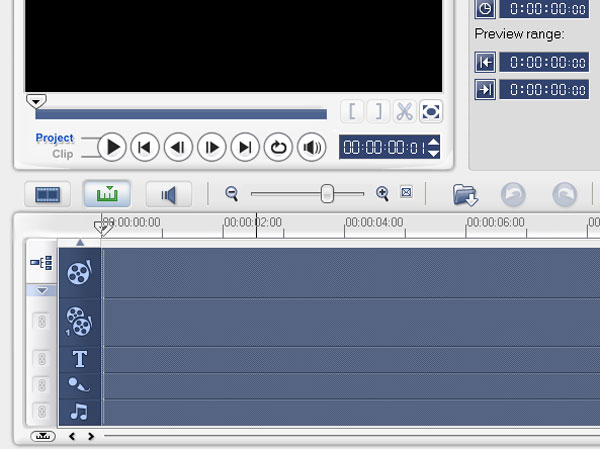Step back to previous frame
Image resolution: width=600 pixels, height=449 pixels.
point(178,147)
